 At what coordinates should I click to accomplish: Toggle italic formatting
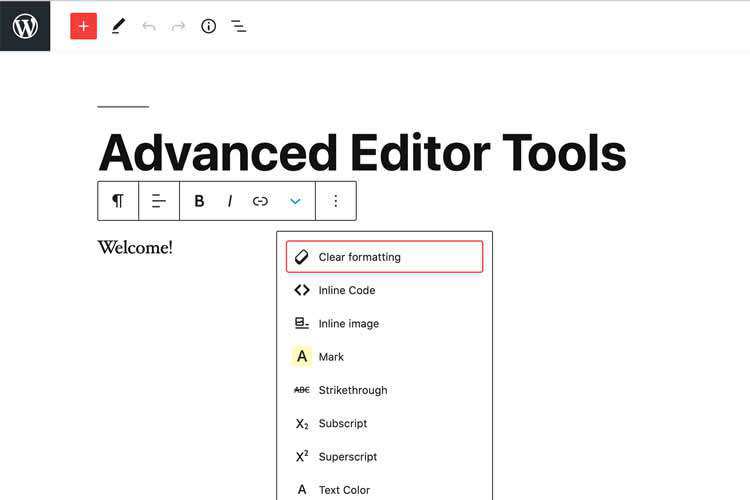pyautogui.click(x=230, y=201)
